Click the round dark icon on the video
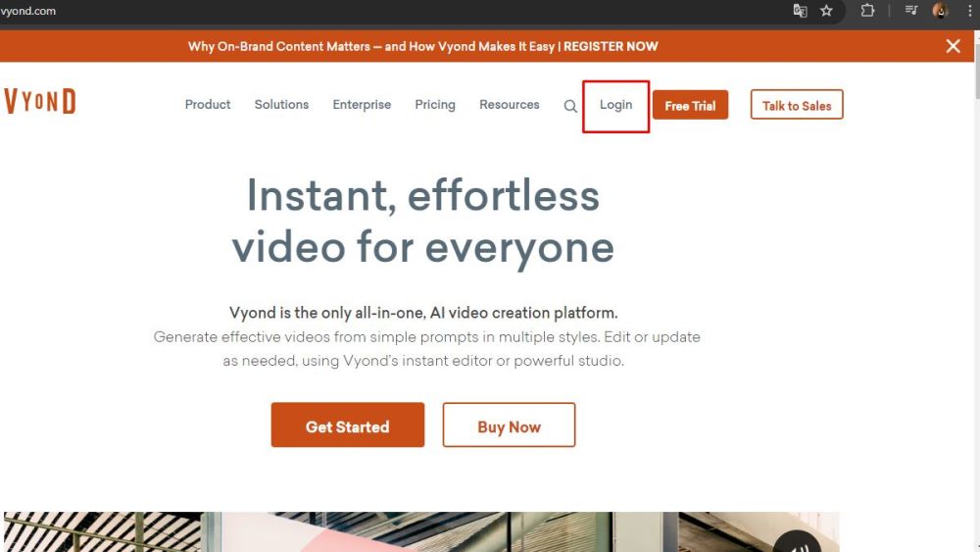Viewport: 980px width, 552px height. [x=797, y=542]
